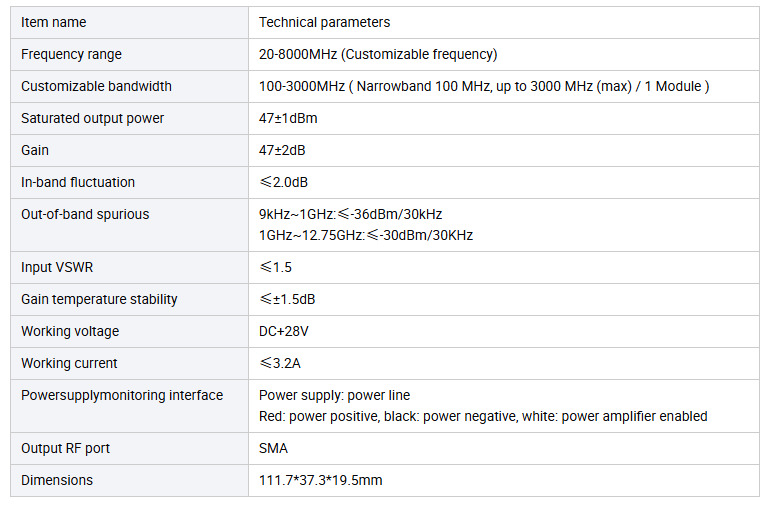Click the 'Technical parameters' header cell
Image resolution: width=767 pixels, height=506 pixels.
pyautogui.click(x=503, y=23)
